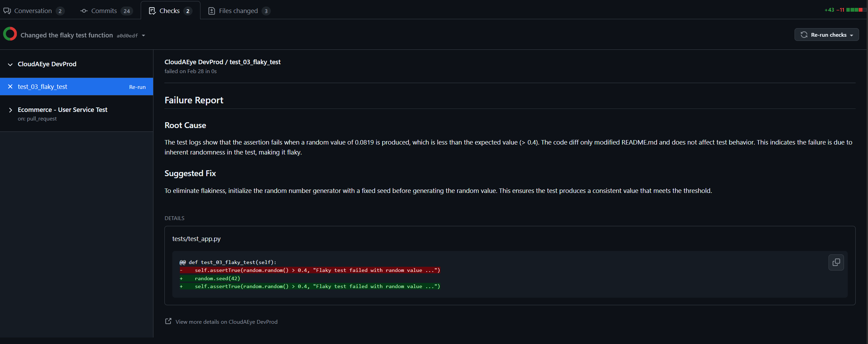Open the commit a0d0edf dropdown arrow

[x=143, y=36]
